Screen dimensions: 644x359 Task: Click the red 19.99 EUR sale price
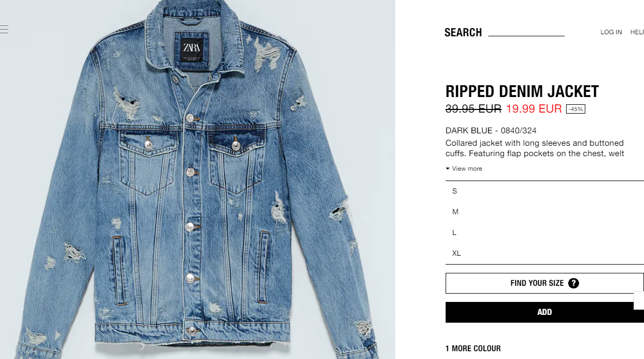[x=534, y=108]
